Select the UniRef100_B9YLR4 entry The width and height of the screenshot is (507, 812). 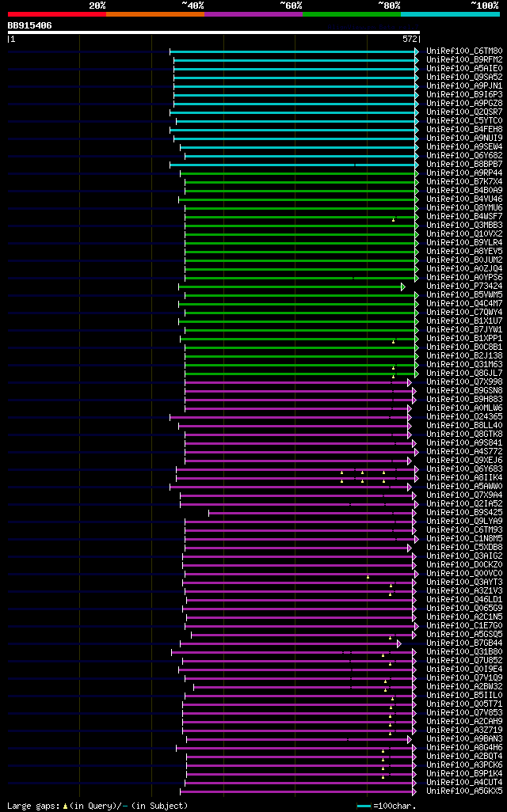(x=464, y=243)
